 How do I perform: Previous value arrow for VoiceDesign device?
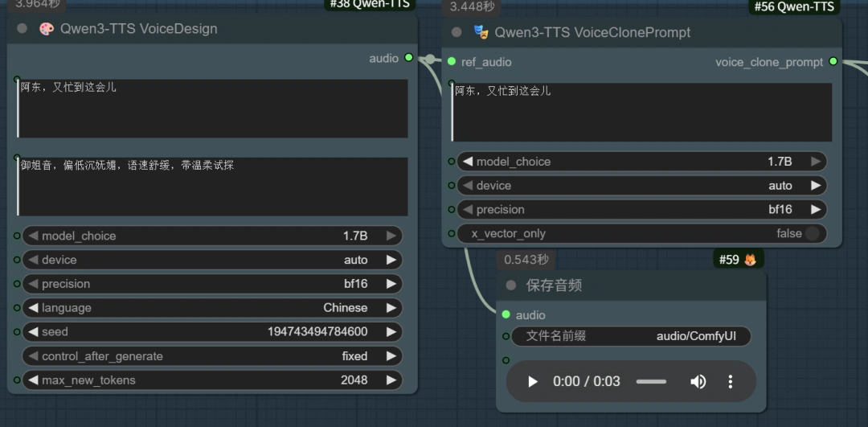[33, 260]
